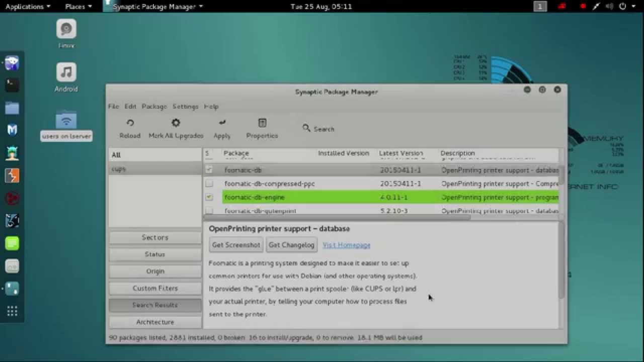644x362 pixels.
Task: Click the red recording square in top bar
Action: click(583, 7)
